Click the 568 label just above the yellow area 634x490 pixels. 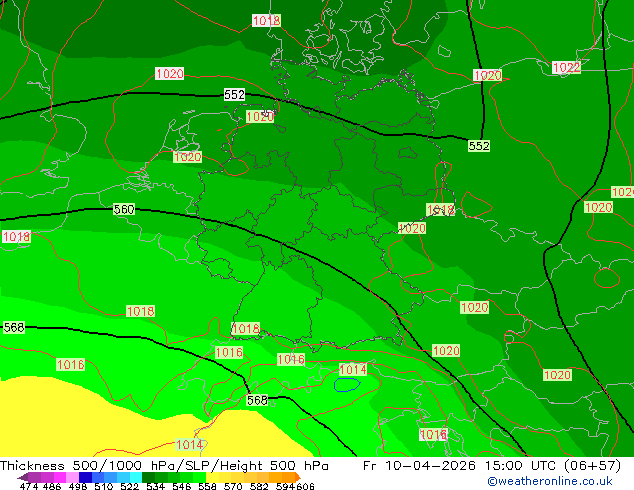[257, 400]
